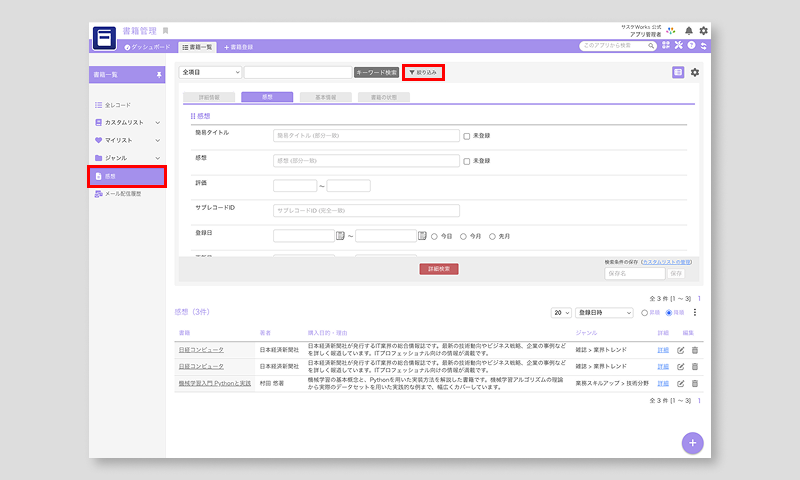Click the ジャンル column header
The height and width of the screenshot is (480, 800).
pyautogui.click(x=586, y=333)
